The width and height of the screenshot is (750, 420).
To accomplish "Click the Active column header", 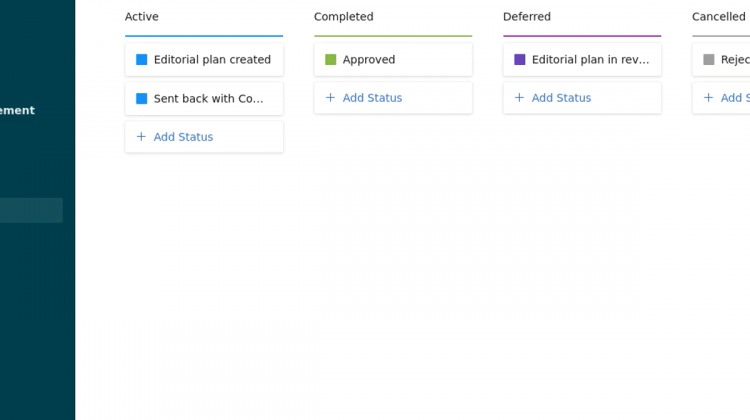I will click(x=142, y=17).
